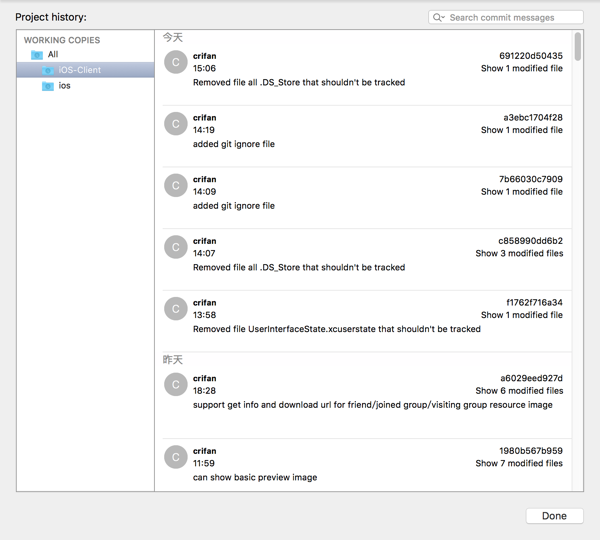Click avatar of commit 7b66030c7909
Viewport: 600px width, 540px height.
point(176,186)
